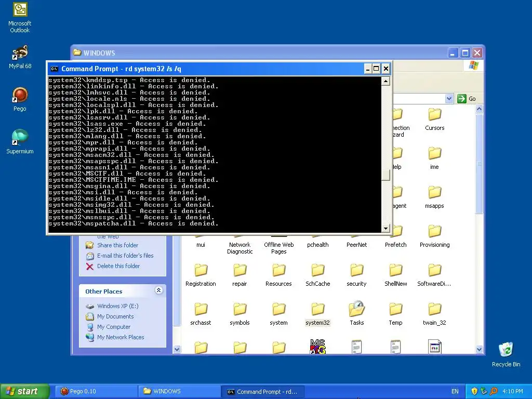Viewport: 532px width, 399px height.
Task: Click the lsass.exe access denied line
Action: point(127,124)
